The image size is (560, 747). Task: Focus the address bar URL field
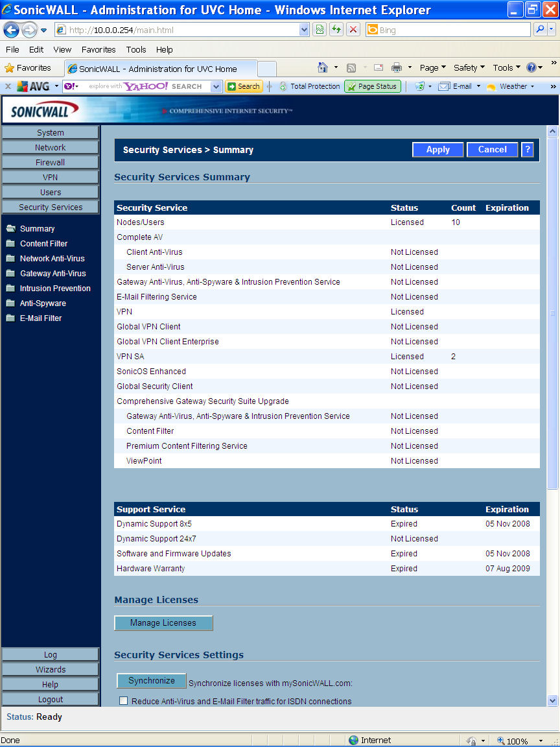(x=177, y=30)
